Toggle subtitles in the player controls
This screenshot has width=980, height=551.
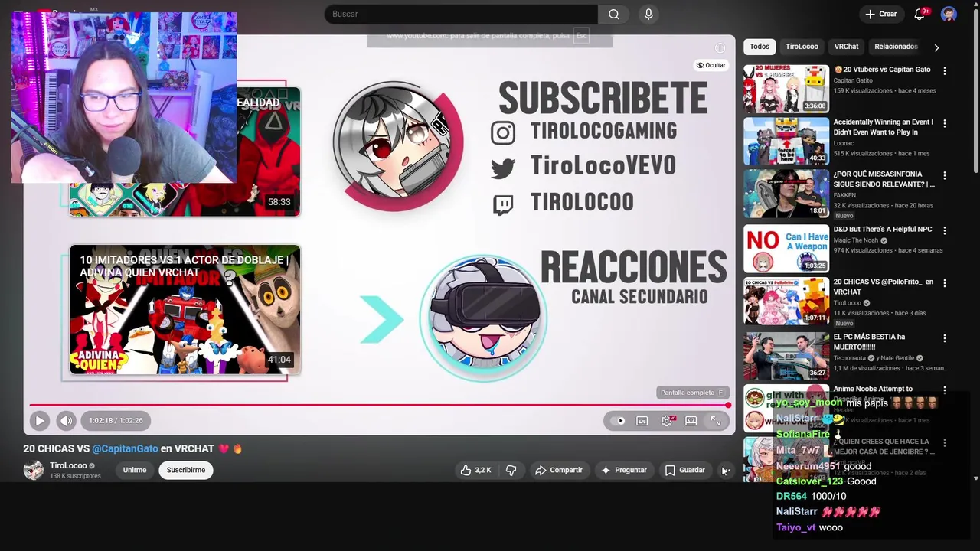tap(642, 420)
